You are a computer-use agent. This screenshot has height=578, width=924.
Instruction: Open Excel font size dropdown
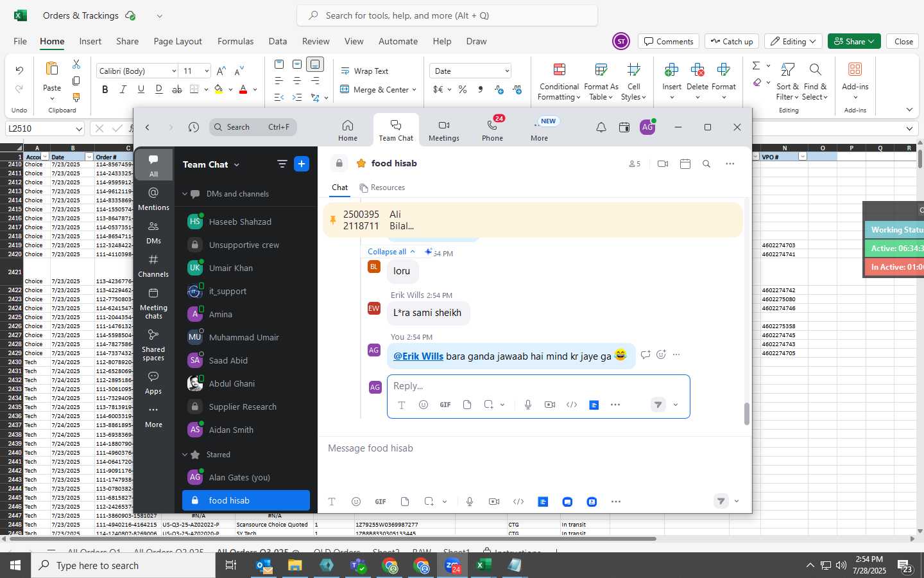207,71
